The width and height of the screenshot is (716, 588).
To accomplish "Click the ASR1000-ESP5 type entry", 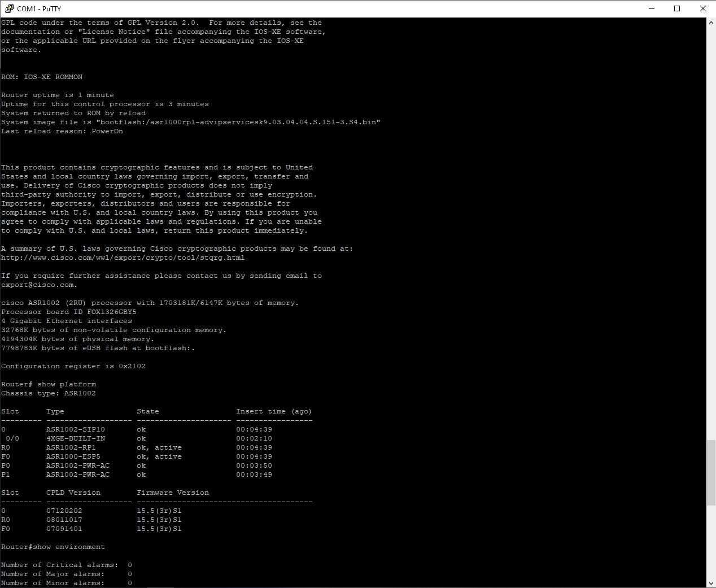I will tap(73, 456).
